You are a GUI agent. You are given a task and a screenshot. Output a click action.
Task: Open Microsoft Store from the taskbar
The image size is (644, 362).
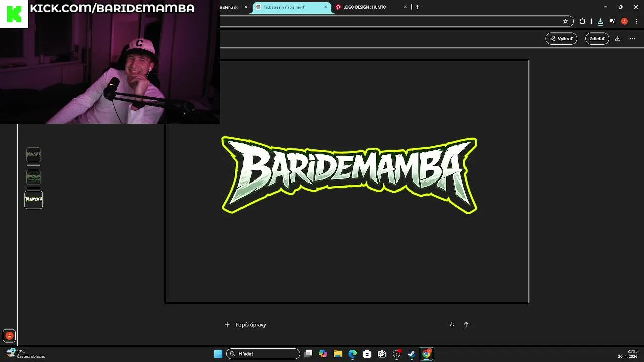click(x=367, y=354)
